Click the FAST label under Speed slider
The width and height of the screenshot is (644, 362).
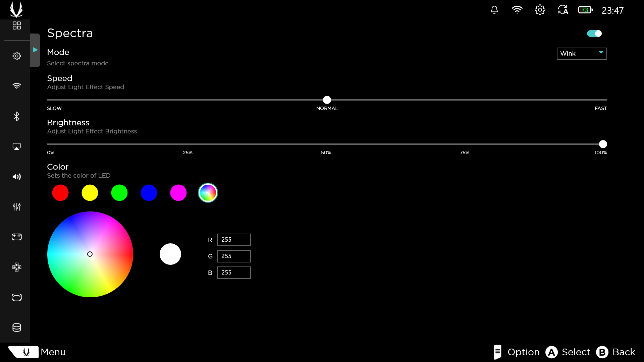pyautogui.click(x=601, y=108)
